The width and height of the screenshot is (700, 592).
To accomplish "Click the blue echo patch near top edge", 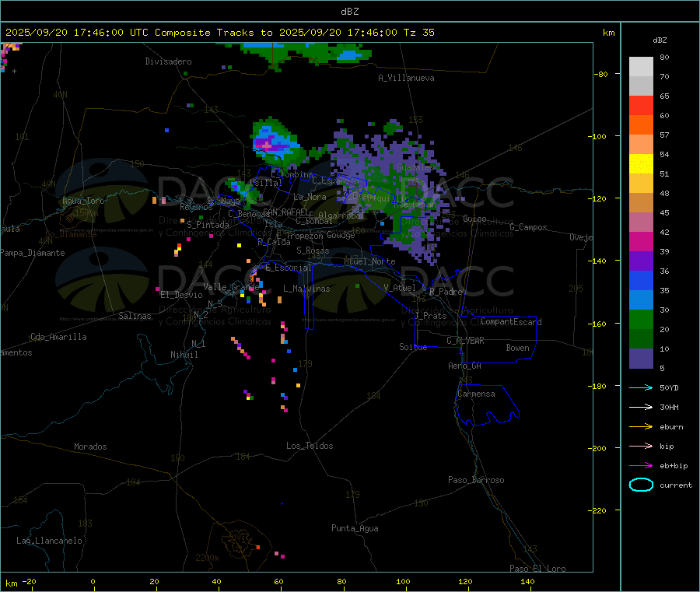I will (x=348, y=55).
